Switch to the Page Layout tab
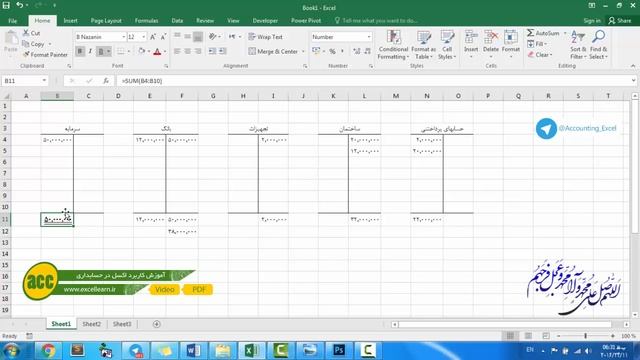The image size is (640, 360). pos(106,20)
